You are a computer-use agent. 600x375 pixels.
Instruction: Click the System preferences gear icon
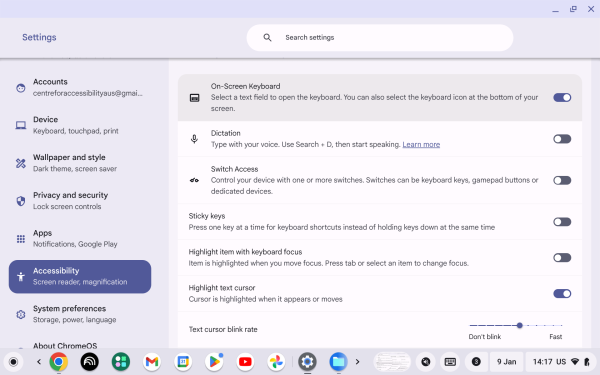[21, 315]
